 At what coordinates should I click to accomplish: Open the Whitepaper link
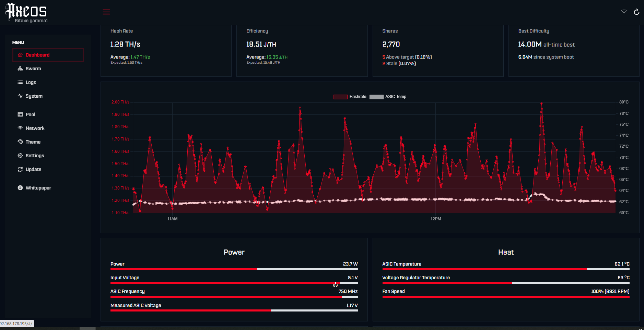click(x=48, y=188)
